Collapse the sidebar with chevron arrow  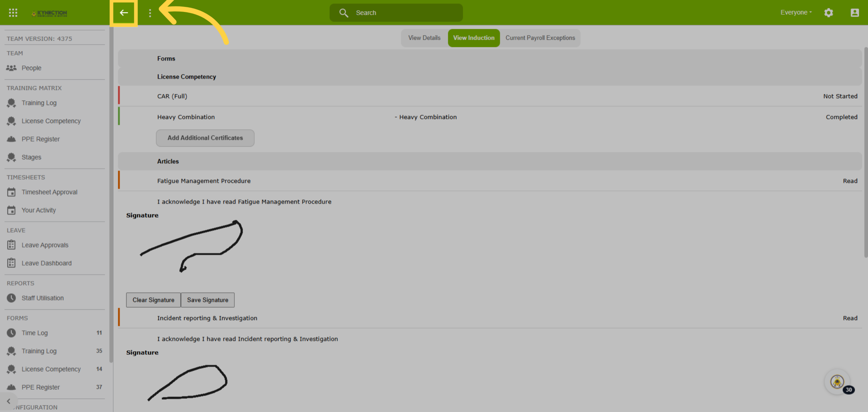coord(9,401)
